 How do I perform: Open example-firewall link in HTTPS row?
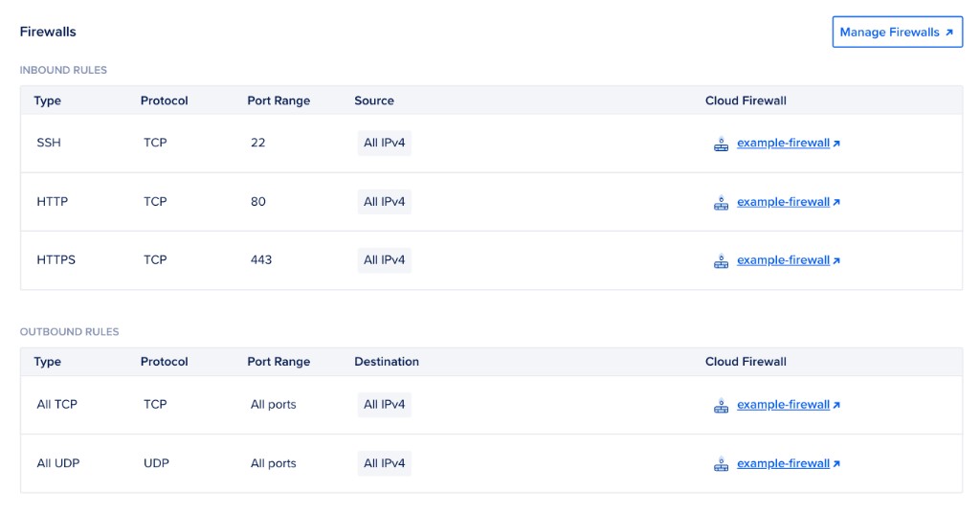(789, 260)
